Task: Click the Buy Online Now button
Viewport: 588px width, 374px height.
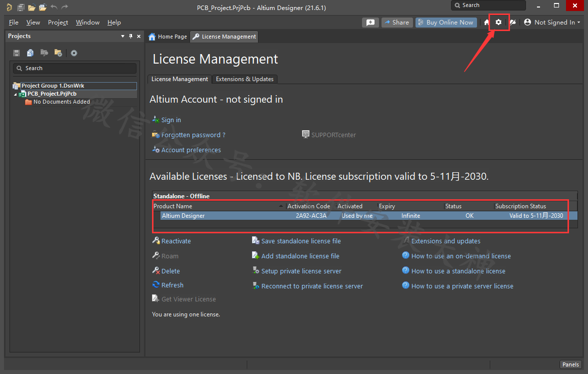Action: [446, 23]
